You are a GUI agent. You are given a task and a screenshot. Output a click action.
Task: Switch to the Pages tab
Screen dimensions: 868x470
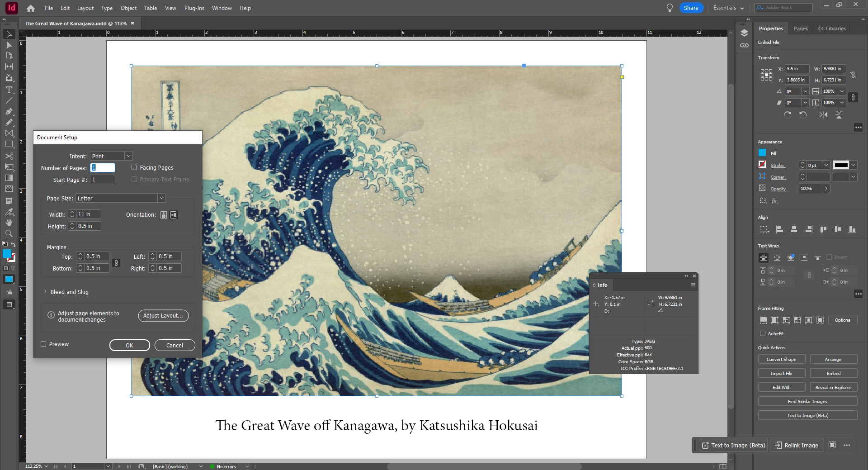[801, 28]
